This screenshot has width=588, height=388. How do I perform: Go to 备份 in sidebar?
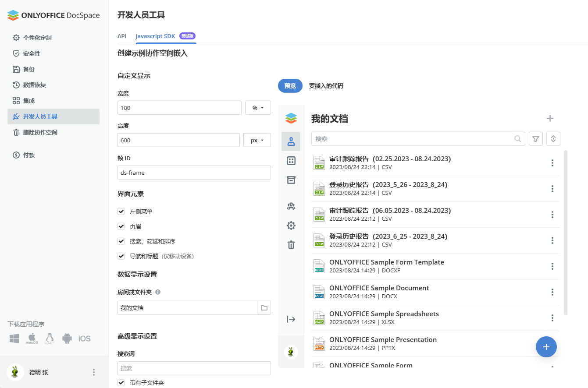pos(53,69)
